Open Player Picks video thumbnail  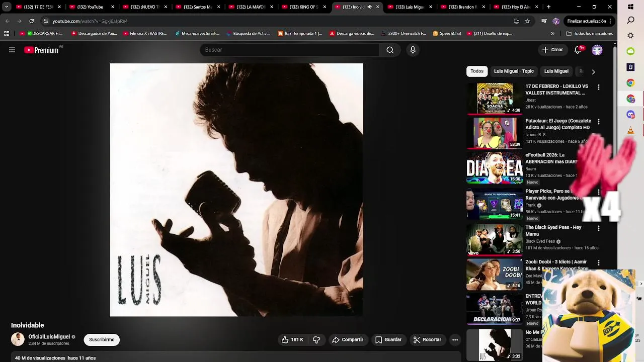tap(495, 204)
